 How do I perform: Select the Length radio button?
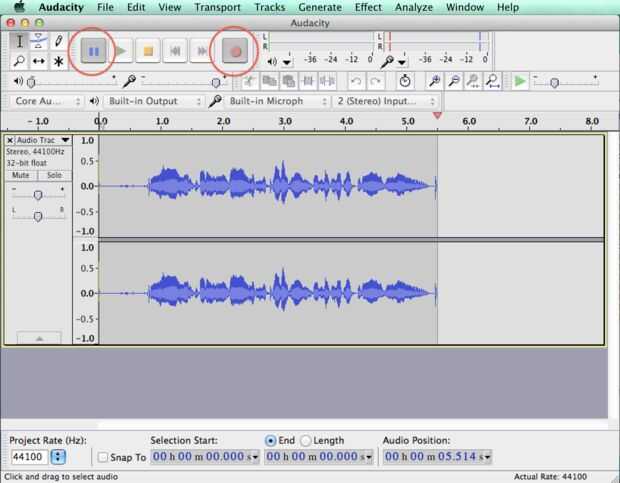tap(305, 440)
